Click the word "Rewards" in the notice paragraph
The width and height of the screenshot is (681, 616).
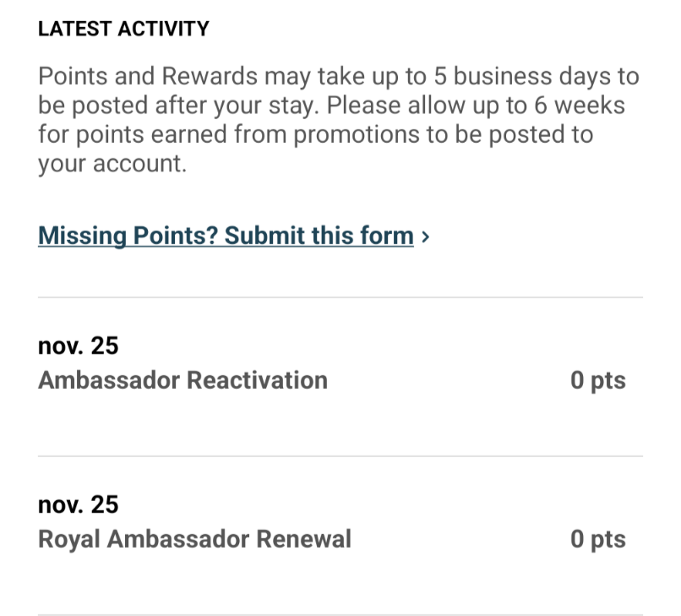210,76
